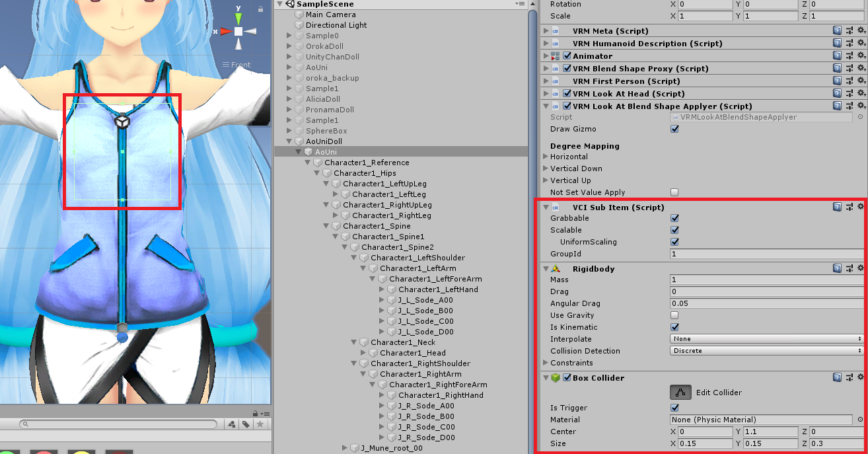This screenshot has height=454, width=868.
Task: Open gear menu of VCI Sub Item
Action: point(861,207)
